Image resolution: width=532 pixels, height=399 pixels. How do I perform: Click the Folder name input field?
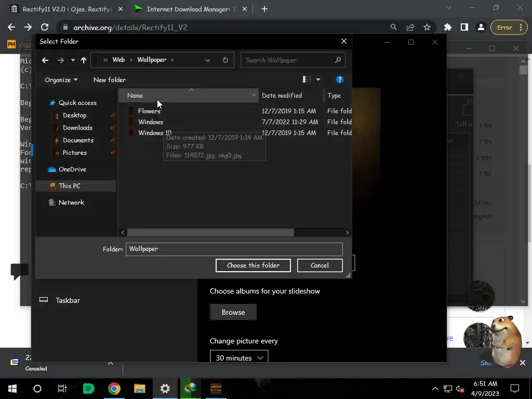pos(234,249)
